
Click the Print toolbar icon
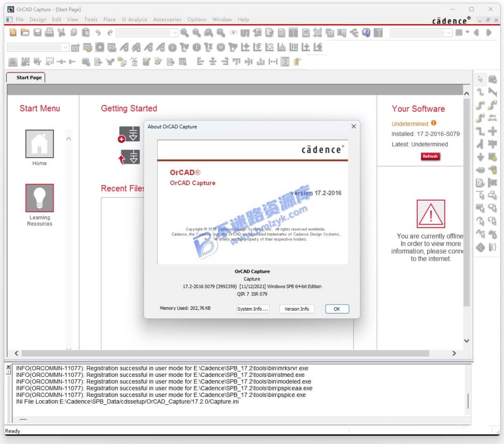[x=49, y=33]
